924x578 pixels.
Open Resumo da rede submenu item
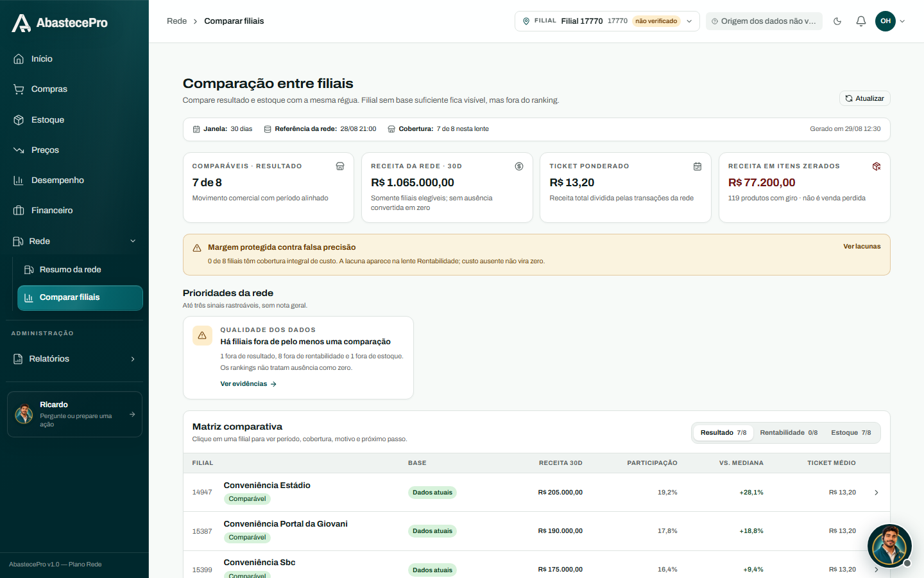point(80,270)
